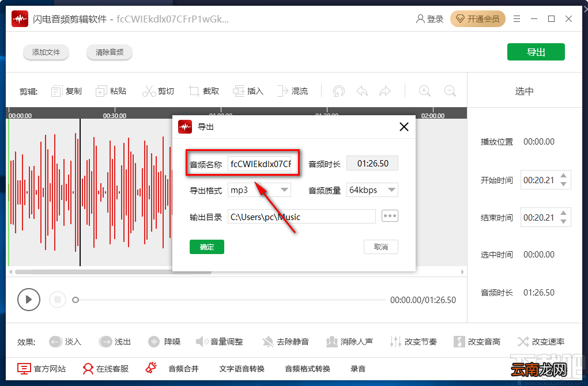Redo the last edit action
Image resolution: width=588 pixels, height=386 pixels.
click(x=385, y=91)
